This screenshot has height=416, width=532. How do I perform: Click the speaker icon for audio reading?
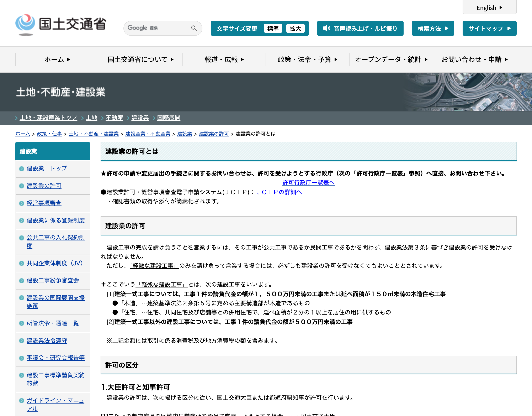tap(326, 28)
